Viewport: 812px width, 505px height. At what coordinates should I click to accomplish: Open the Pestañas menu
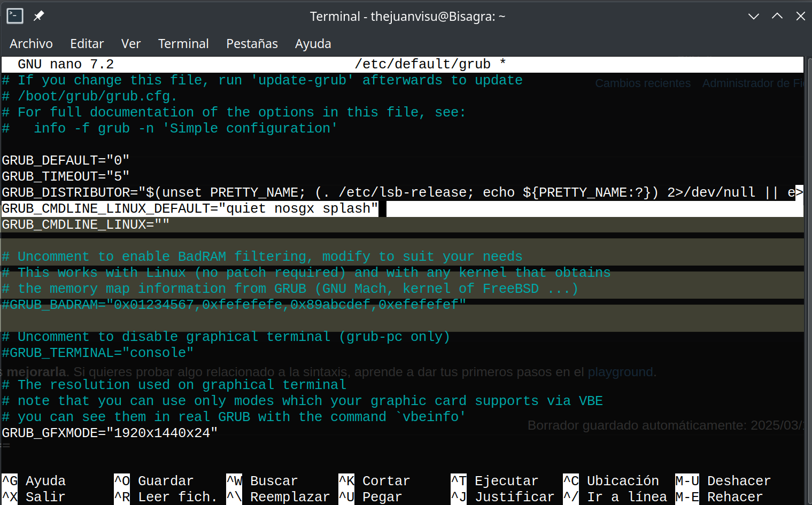pos(252,44)
